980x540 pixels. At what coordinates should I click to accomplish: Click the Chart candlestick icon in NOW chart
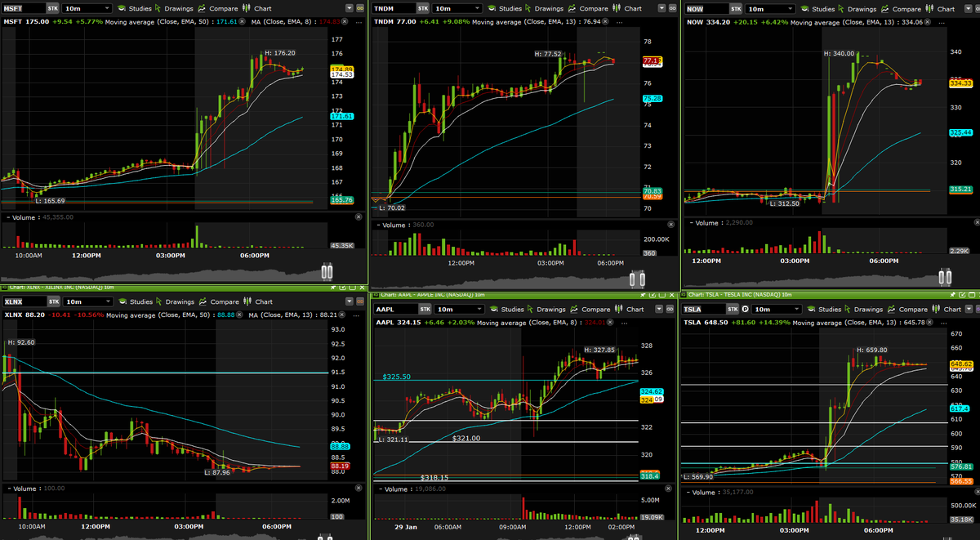point(928,8)
